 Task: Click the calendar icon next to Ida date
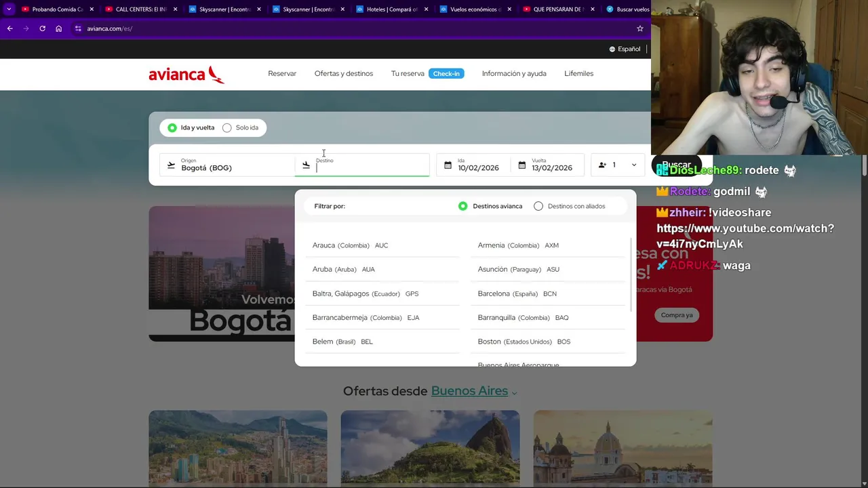click(448, 165)
